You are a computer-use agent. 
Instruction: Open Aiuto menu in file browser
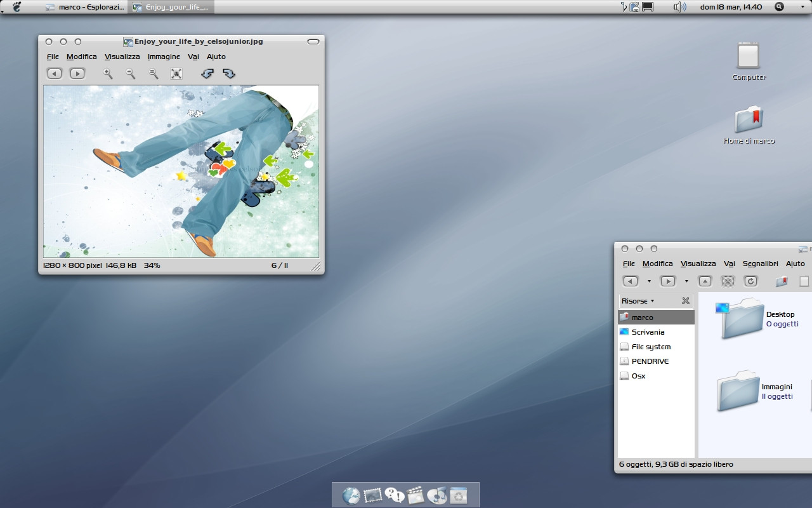(x=796, y=264)
